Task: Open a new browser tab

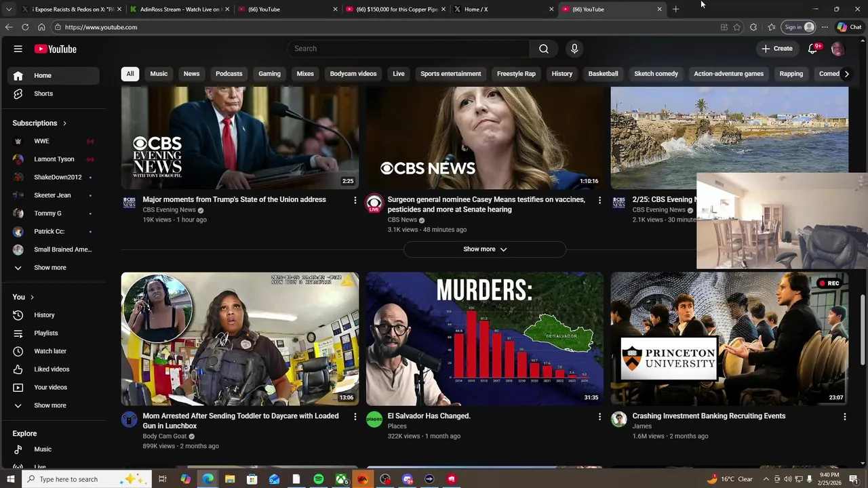Action: [675, 9]
